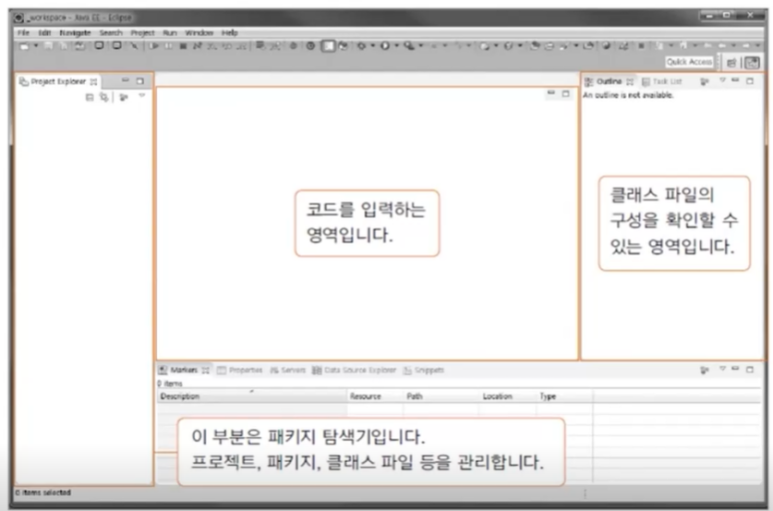Open the File menu
The height and width of the screenshot is (511, 773).
coord(24,33)
